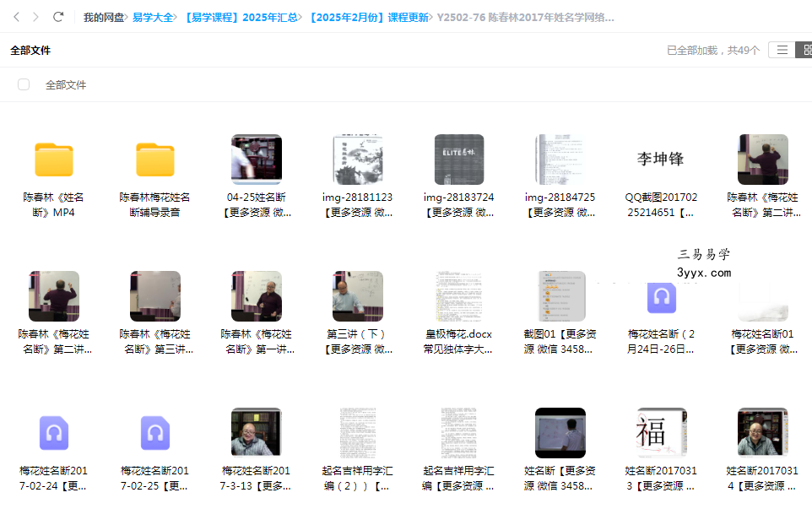
Task: Go forward with the right arrow icon
Action: pyautogui.click(x=35, y=17)
